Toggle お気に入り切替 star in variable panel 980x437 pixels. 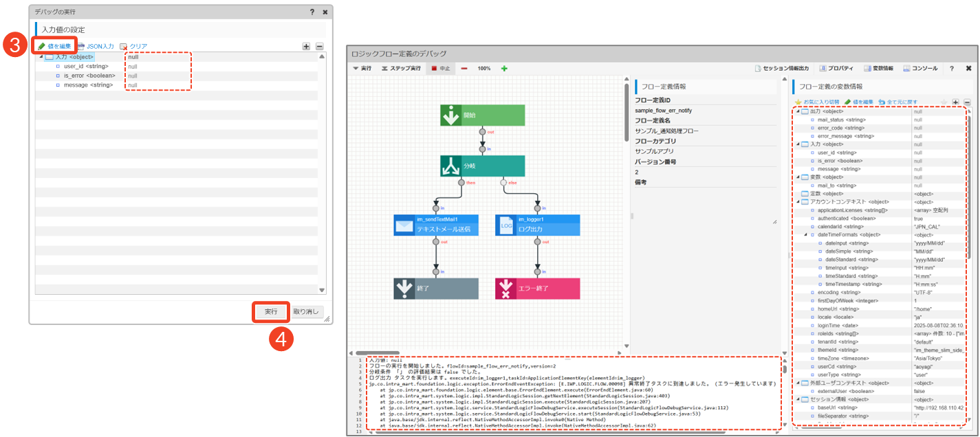pos(816,102)
